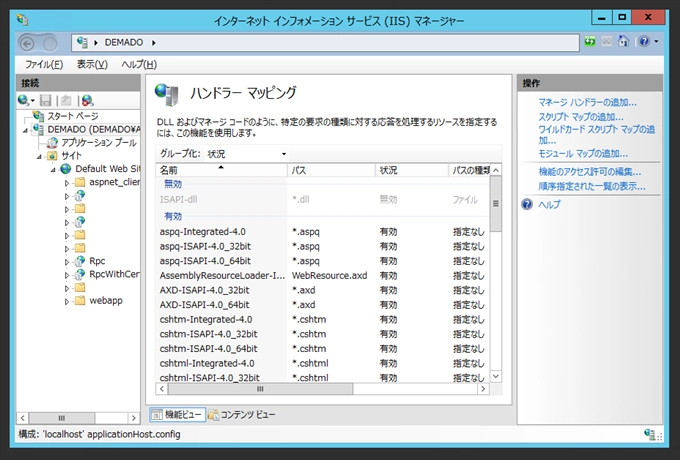680x460 pixels.
Task: Click 順序指定された一覧の表示 link
Action: (x=592, y=186)
